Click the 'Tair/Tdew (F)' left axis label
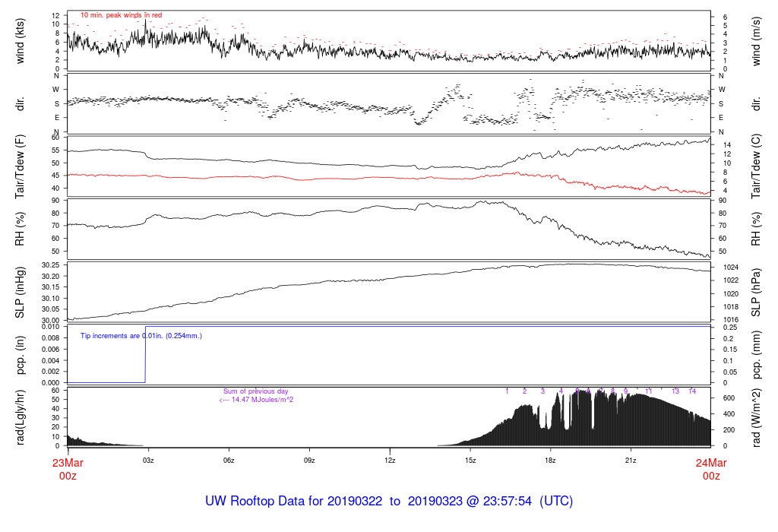This screenshot has height=532, width=778. 21,167
